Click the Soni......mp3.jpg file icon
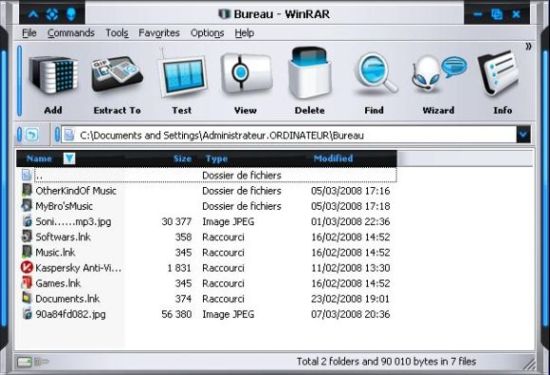This screenshot has width=550, height=375. click(x=27, y=221)
